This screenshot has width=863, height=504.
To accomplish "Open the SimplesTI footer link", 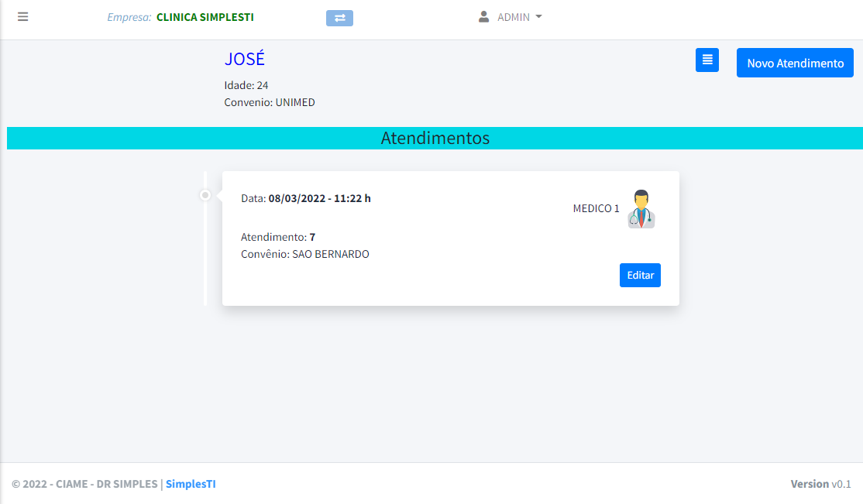I will 191,484.
